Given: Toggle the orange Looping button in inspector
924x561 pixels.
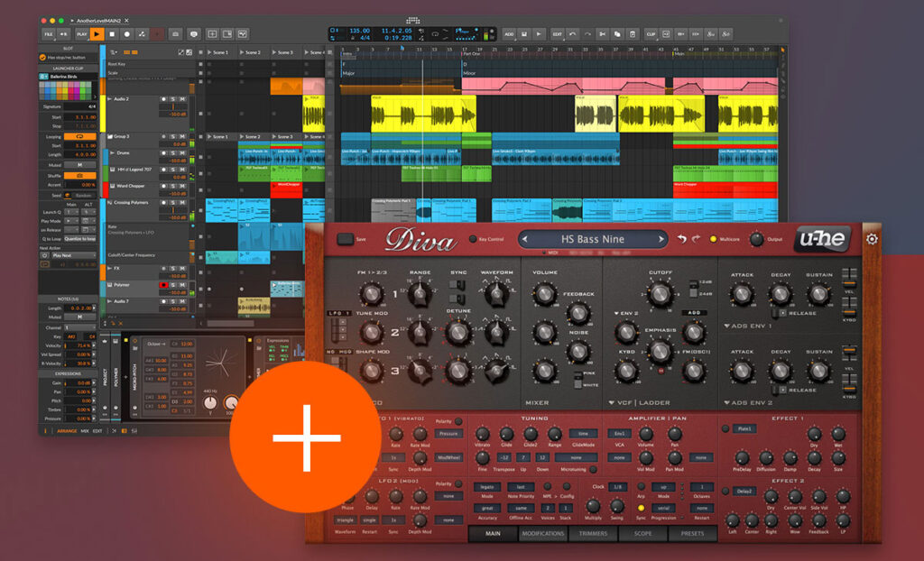Looking at the screenshot, I should (x=80, y=137).
